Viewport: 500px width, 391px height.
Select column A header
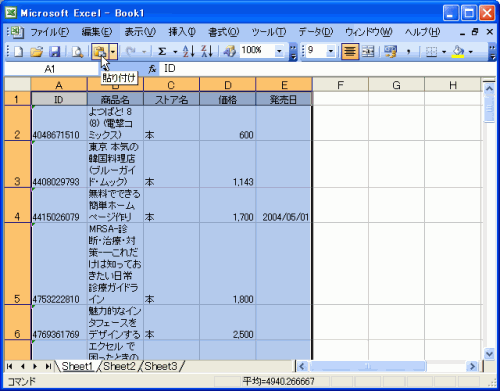(59, 85)
